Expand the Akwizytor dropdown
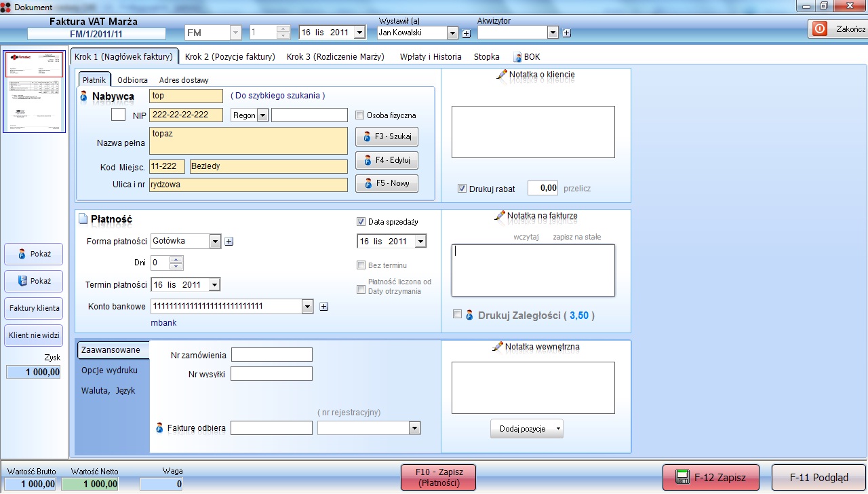 coord(553,33)
